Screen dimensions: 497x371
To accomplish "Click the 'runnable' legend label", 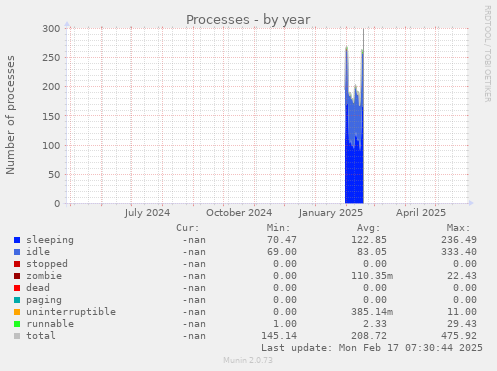I will pyautogui.click(x=50, y=324).
